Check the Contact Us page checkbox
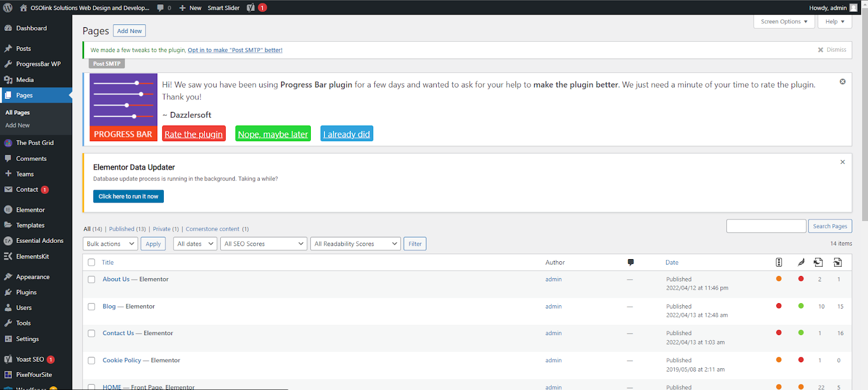868x390 pixels. (91, 334)
